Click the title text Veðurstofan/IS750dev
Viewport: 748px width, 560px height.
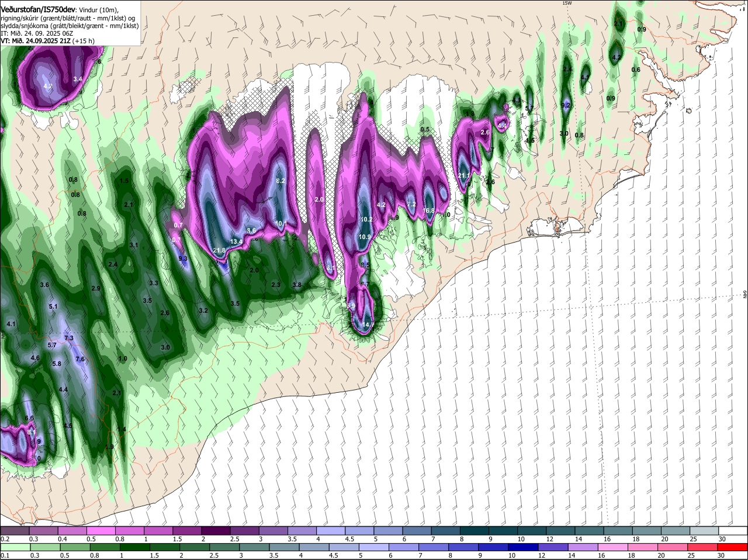pyautogui.click(x=38, y=9)
